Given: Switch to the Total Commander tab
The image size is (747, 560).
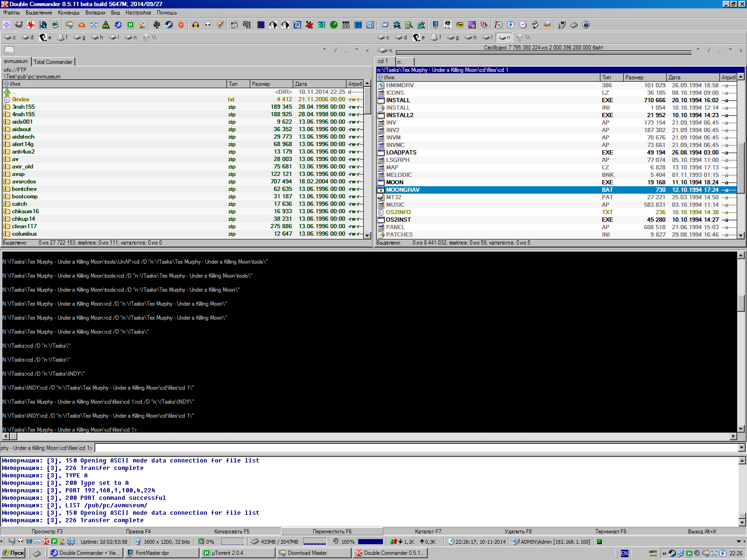Looking at the screenshot, I should [53, 62].
